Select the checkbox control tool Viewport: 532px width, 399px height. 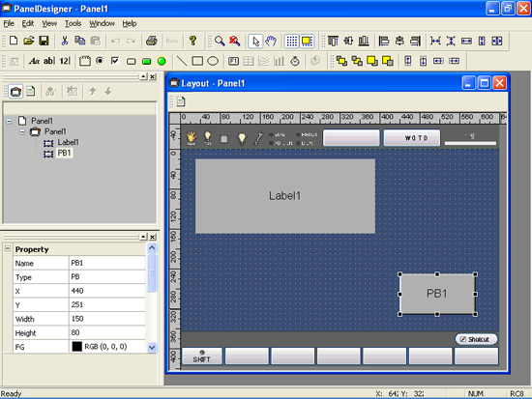tap(115, 61)
